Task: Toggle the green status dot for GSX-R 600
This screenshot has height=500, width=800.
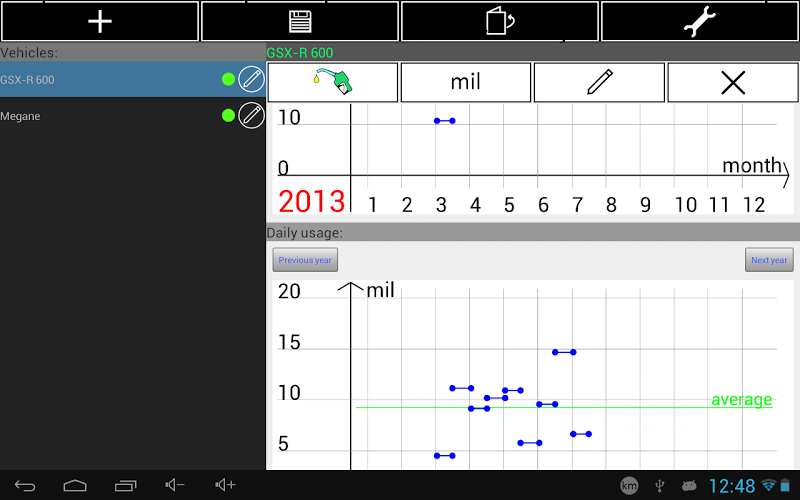Action: 229,79
